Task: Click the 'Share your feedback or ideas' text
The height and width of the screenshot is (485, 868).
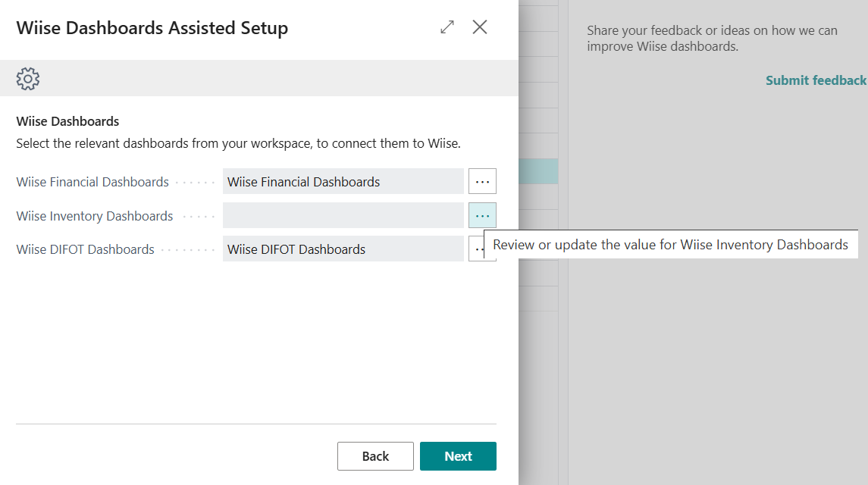Action: click(x=712, y=38)
